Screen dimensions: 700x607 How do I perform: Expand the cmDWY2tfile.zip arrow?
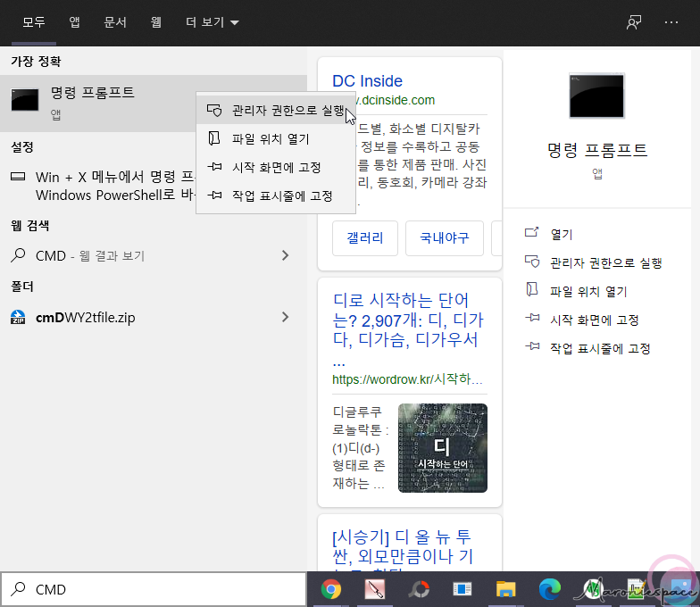[x=286, y=317]
